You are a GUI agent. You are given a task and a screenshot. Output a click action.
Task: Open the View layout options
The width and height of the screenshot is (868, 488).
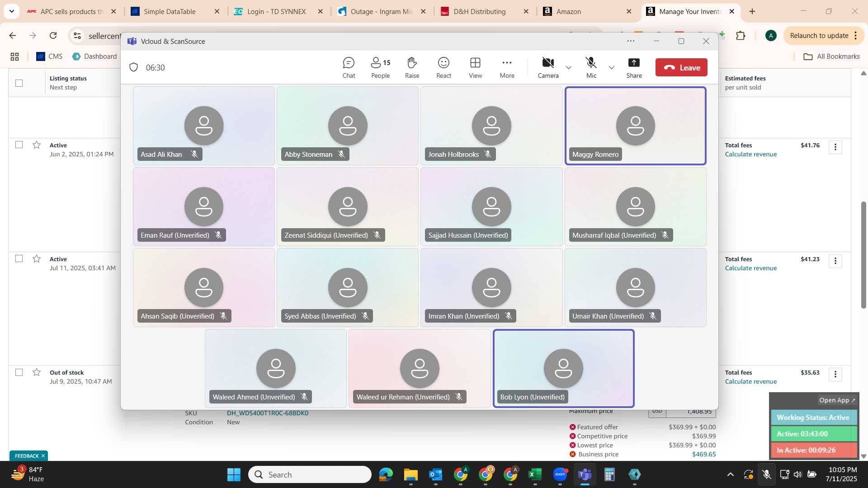tap(475, 68)
